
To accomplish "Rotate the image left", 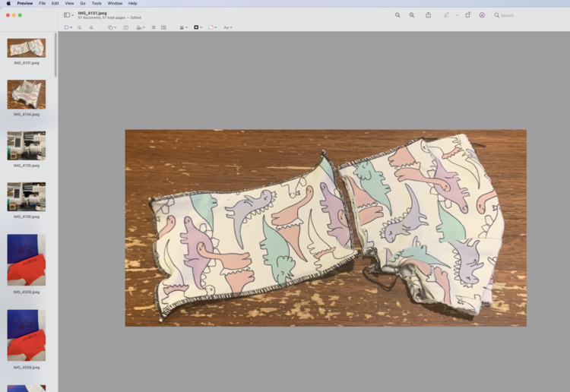I will [468, 15].
